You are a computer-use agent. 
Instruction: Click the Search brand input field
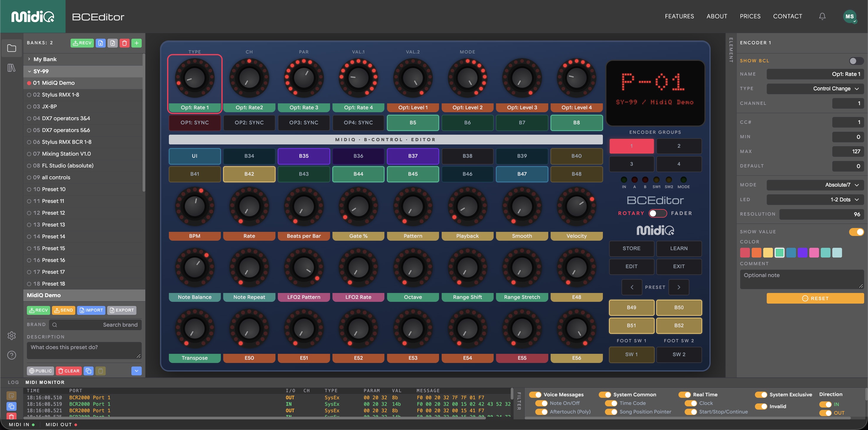[95, 325]
